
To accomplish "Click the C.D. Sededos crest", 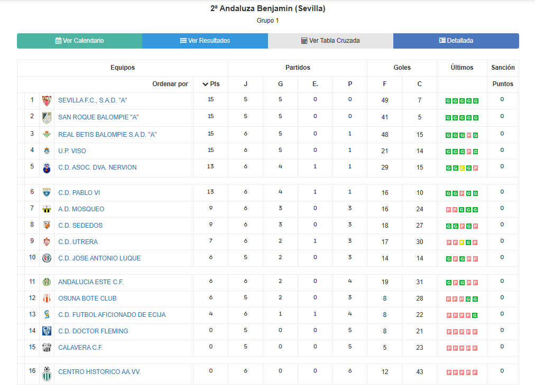I will click(x=47, y=225).
